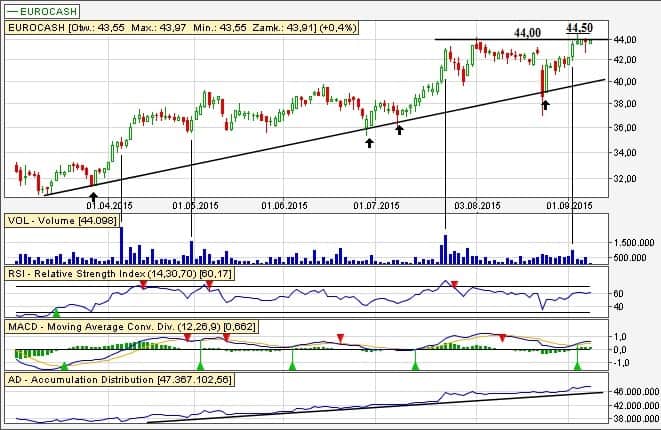661x430 pixels.
Task: Click the tallest volume bar in early April
Action: 121,245
